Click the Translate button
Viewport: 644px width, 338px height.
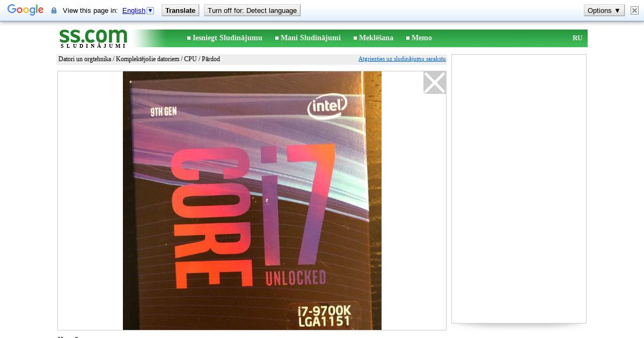tap(180, 10)
